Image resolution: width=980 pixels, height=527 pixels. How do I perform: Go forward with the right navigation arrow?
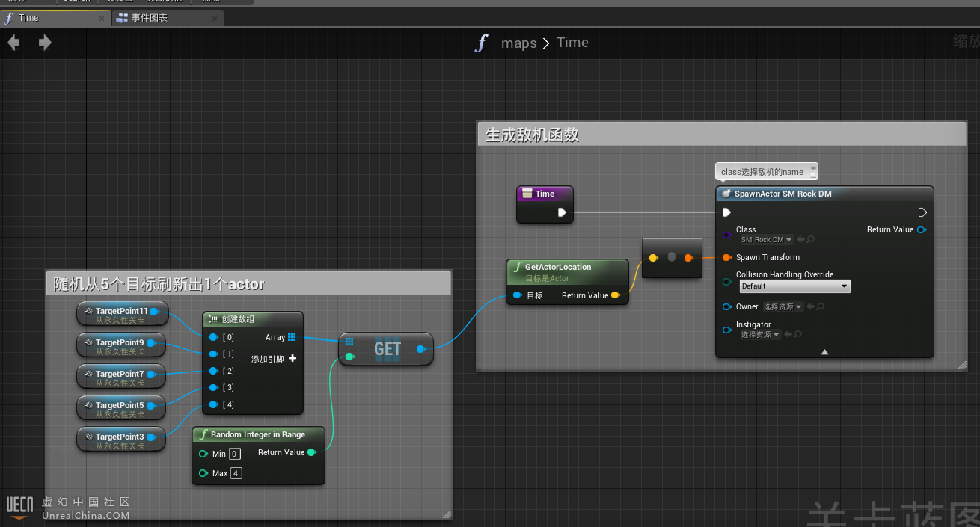[x=45, y=43]
